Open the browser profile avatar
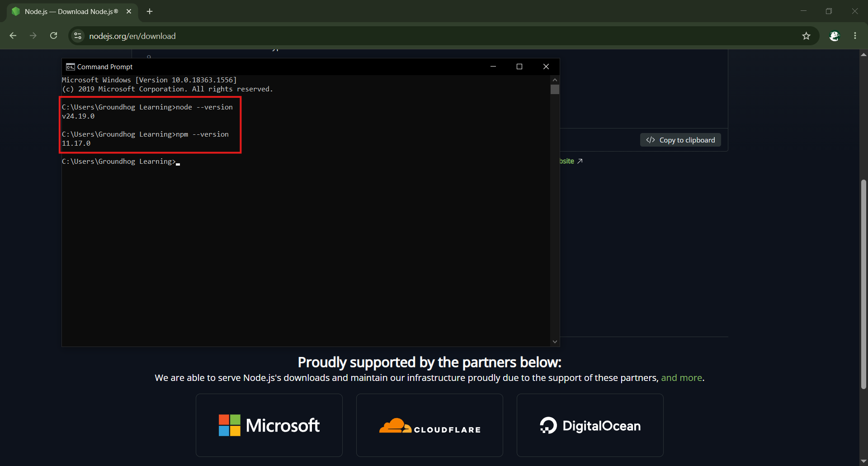The width and height of the screenshot is (868, 466). coord(835,36)
